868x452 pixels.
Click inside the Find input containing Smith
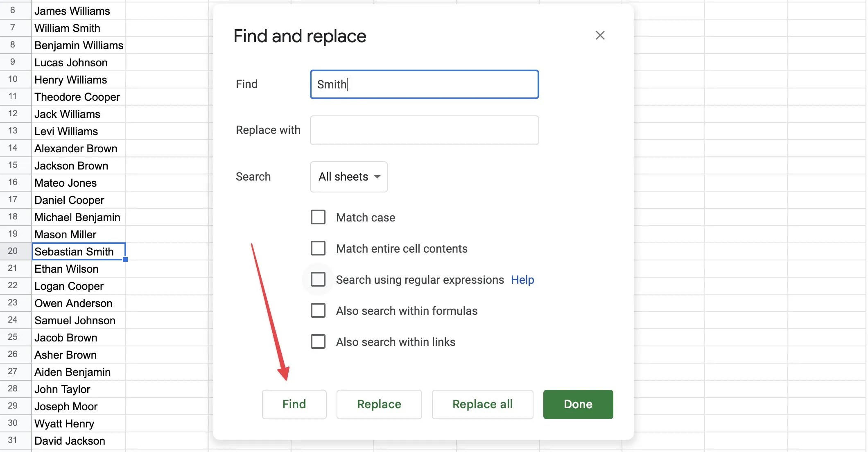424,84
